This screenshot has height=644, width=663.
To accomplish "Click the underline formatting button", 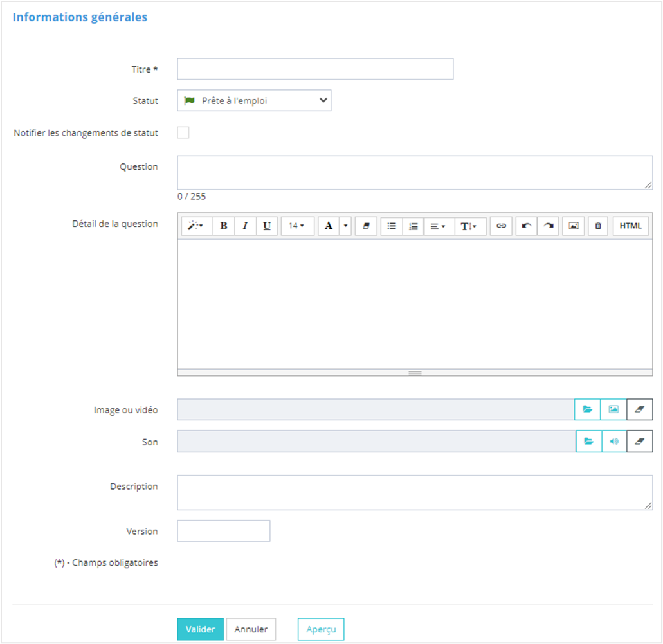I will (x=267, y=226).
